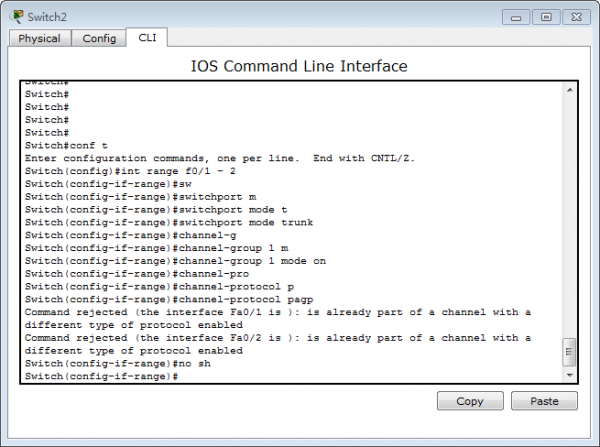600x447 pixels.
Task: Maximize the Switch2 window
Action: [546, 18]
